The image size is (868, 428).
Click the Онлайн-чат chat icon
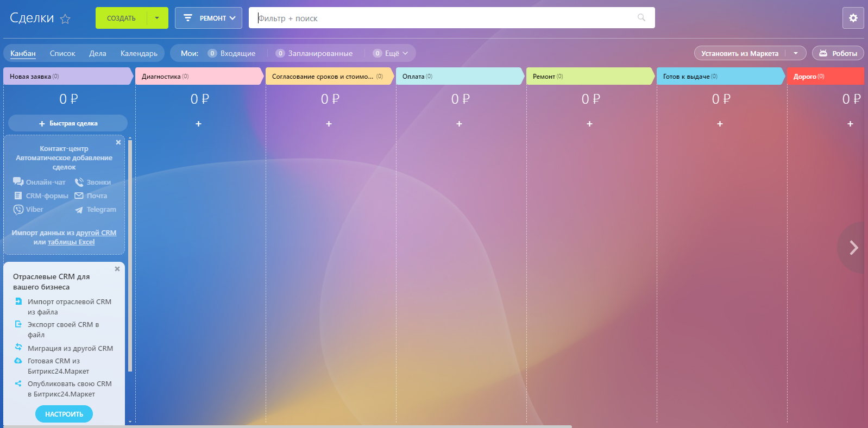[x=18, y=181]
